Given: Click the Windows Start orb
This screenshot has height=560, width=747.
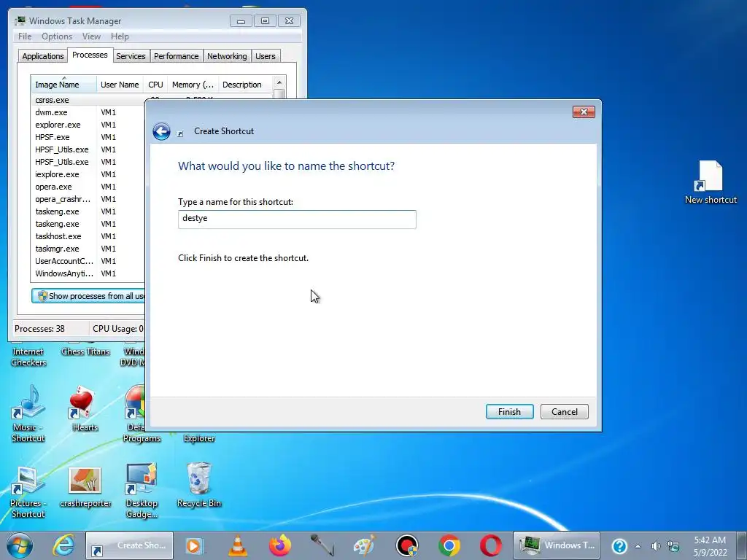Looking at the screenshot, I should [x=20, y=545].
